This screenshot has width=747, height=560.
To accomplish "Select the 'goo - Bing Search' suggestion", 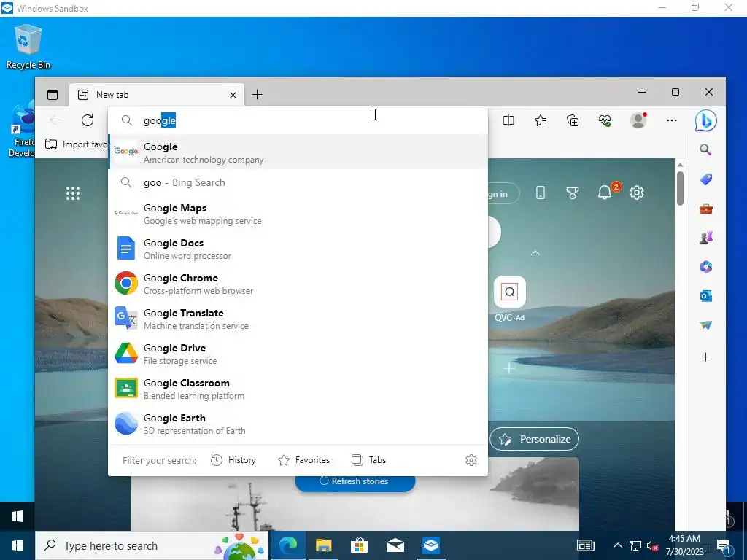I will pos(298,183).
